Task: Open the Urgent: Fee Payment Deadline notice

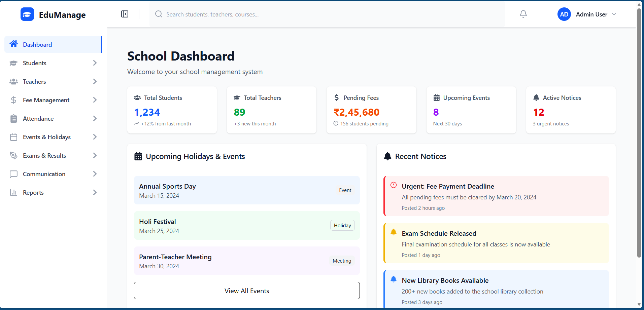Action: point(495,196)
